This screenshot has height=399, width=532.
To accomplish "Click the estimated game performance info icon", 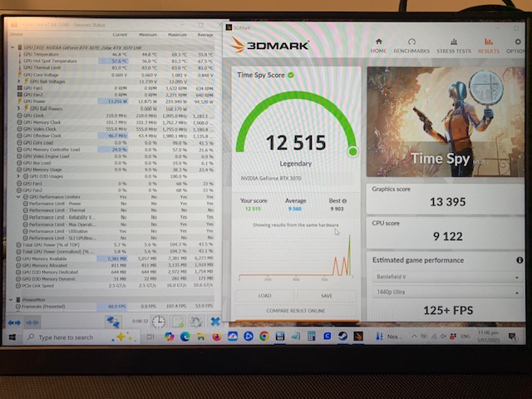I will [x=520, y=260].
